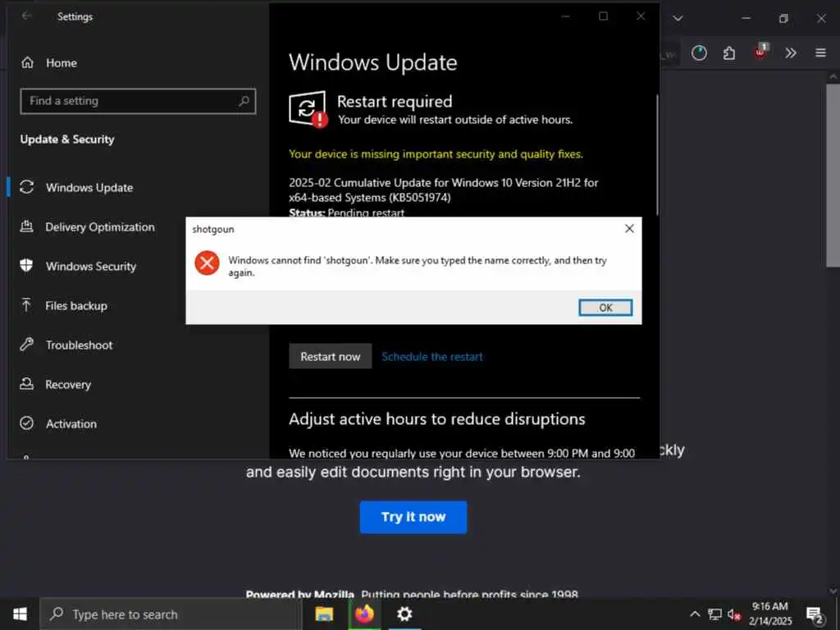Open Delivery Optimization settings
840x630 pixels.
point(99,227)
